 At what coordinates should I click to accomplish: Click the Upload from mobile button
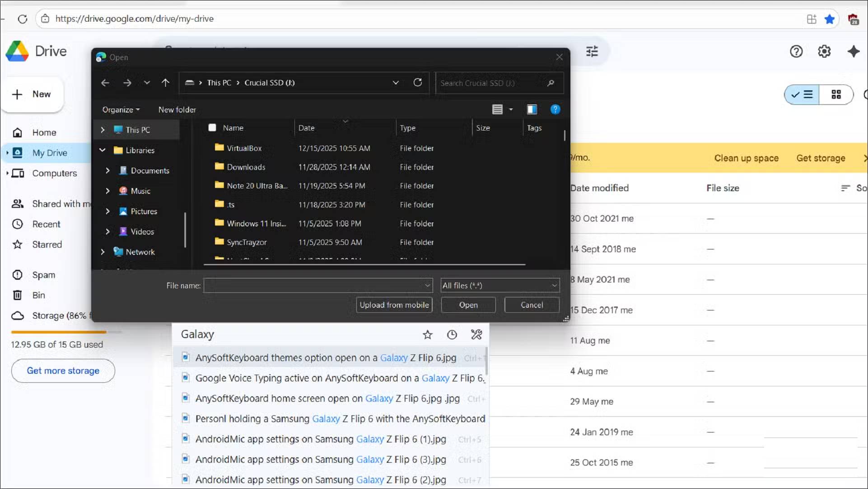tap(394, 305)
